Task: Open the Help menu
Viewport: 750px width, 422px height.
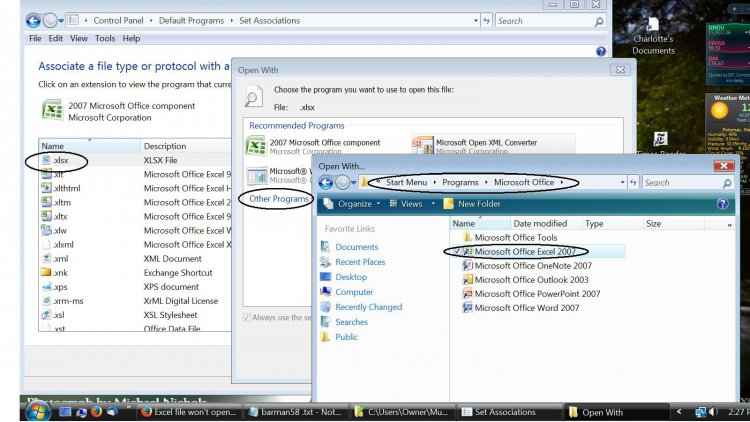Action: point(131,38)
